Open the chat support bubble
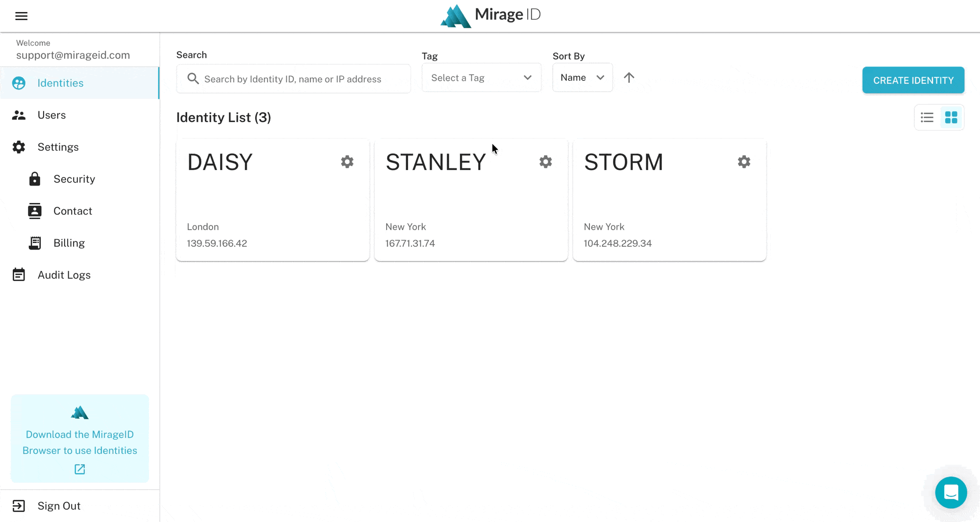 pos(951,492)
